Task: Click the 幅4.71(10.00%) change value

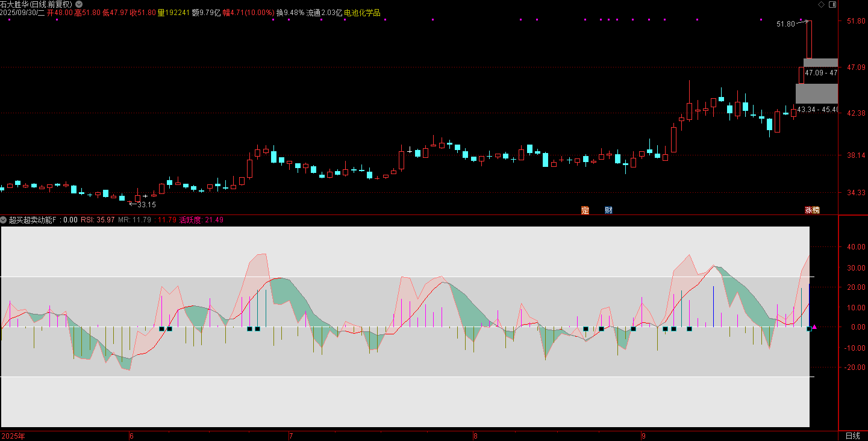Action: coord(248,13)
